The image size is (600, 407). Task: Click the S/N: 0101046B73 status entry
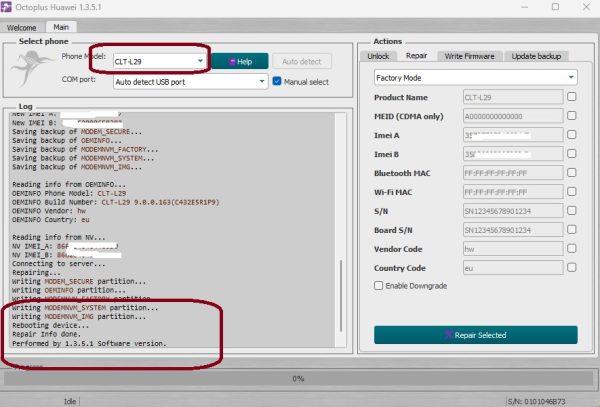(536, 401)
